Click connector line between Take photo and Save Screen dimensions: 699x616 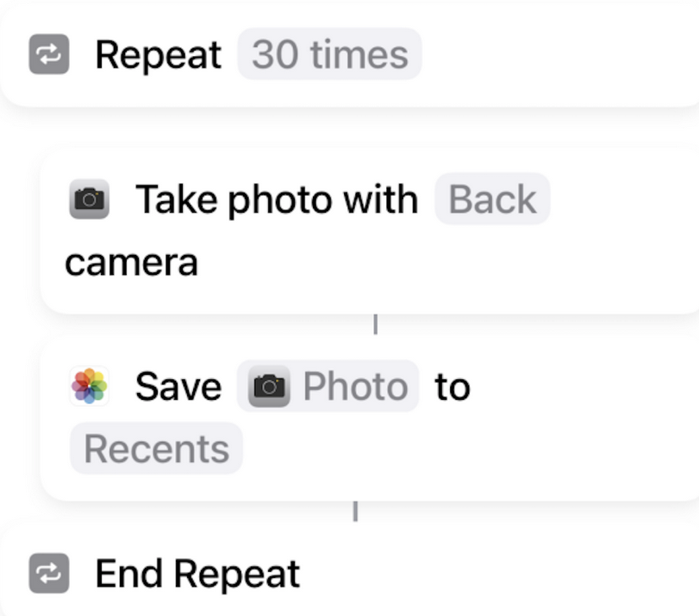[375, 325]
